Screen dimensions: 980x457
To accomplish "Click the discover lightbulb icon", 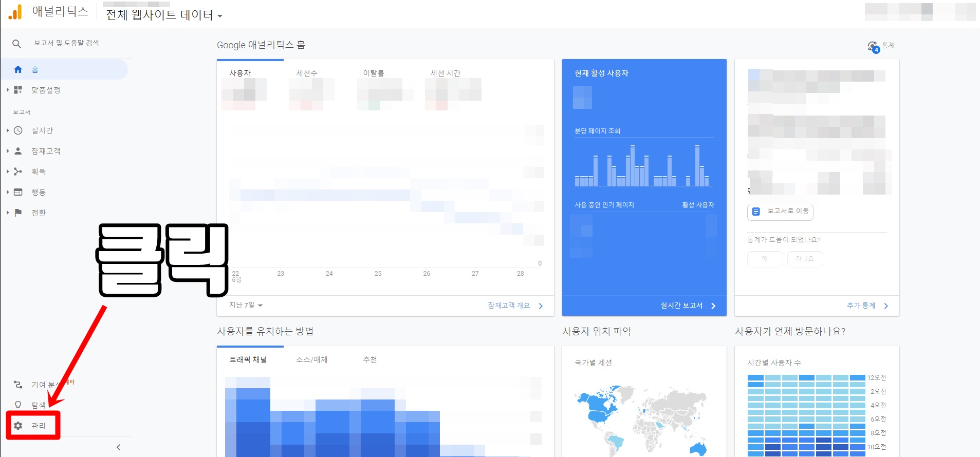I will click(18, 405).
